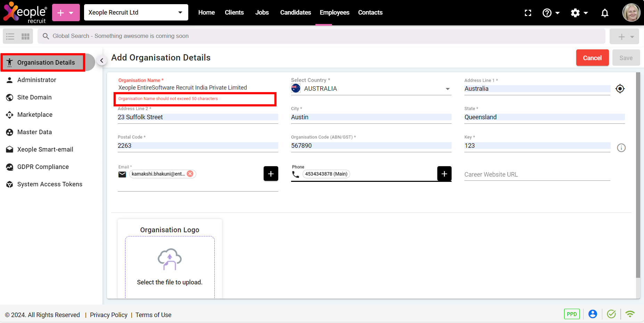This screenshot has width=644, height=323.
Task: Open the help question mark menu
Action: (551, 13)
